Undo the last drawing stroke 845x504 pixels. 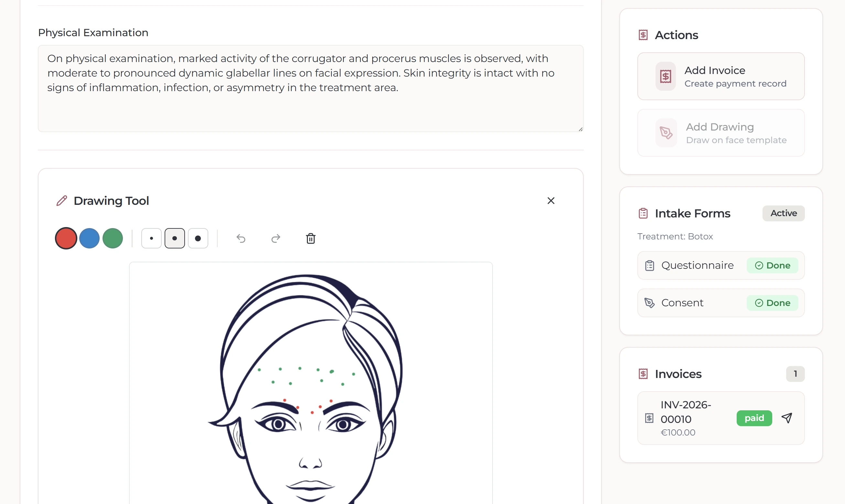(241, 238)
